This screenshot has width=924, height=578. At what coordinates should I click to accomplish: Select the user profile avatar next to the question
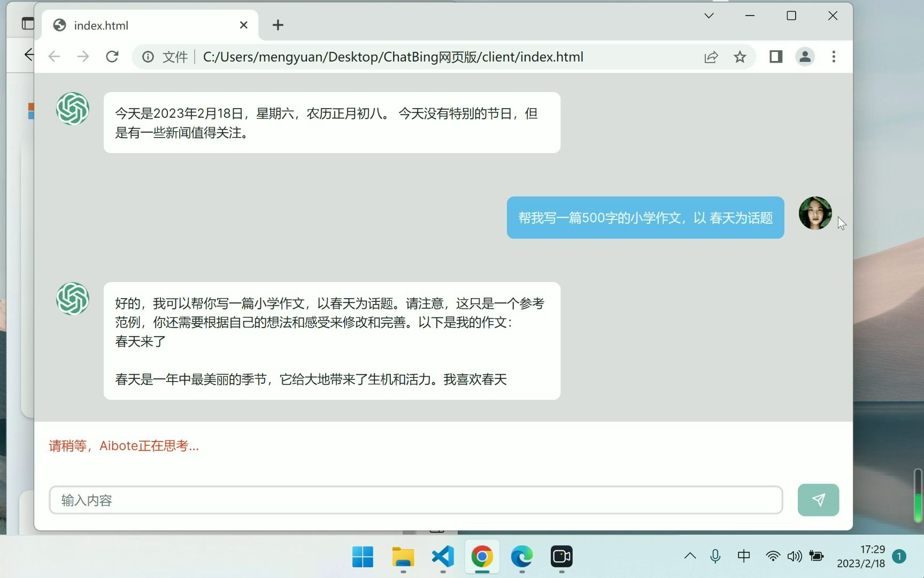point(814,214)
